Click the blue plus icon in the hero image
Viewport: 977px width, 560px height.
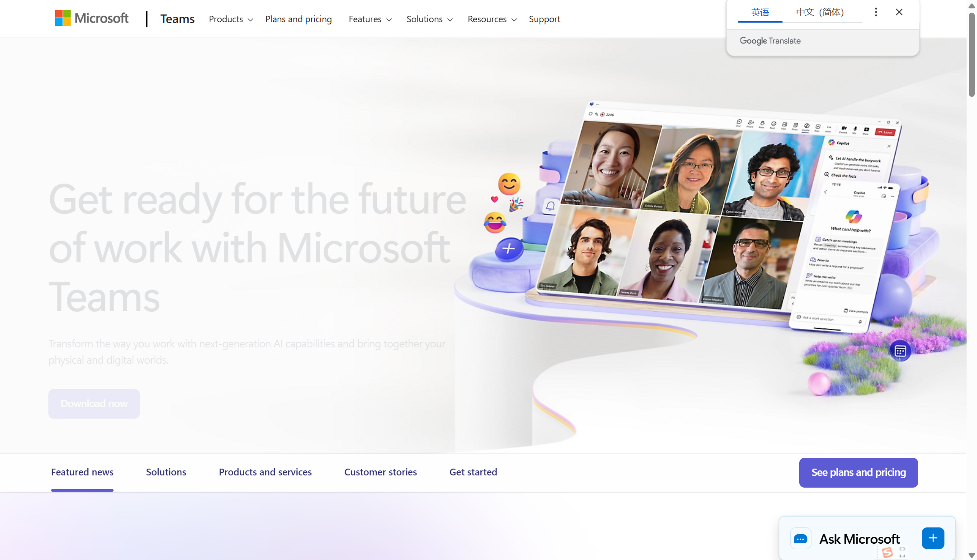click(508, 249)
